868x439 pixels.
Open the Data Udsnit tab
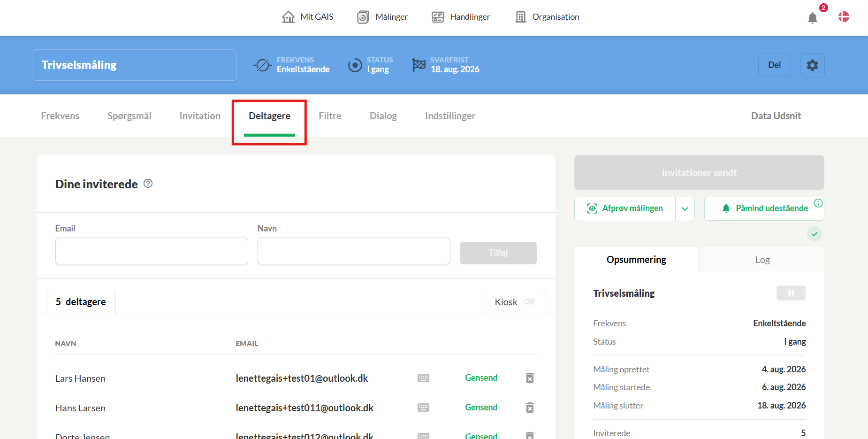776,116
